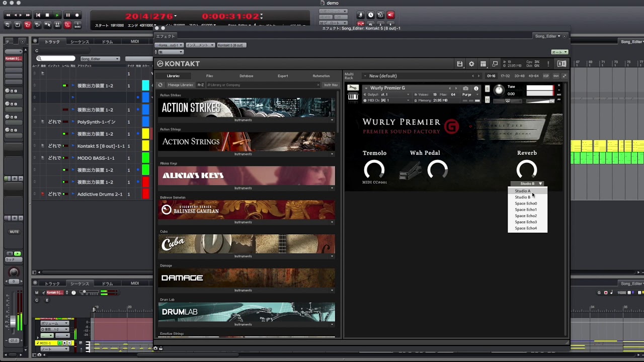Click the pause button in transport
The height and width of the screenshot is (362, 644).
(x=67, y=15)
